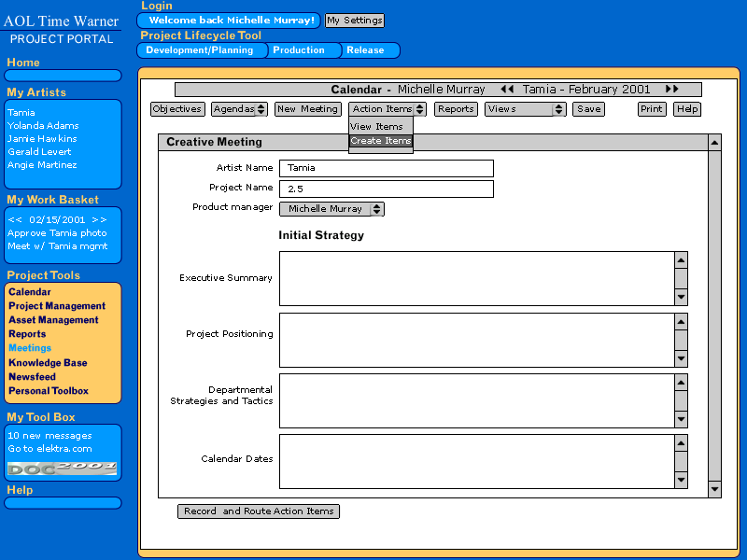Click main form scroll up arrow
Screen dimensions: 747x560
[x=714, y=143]
